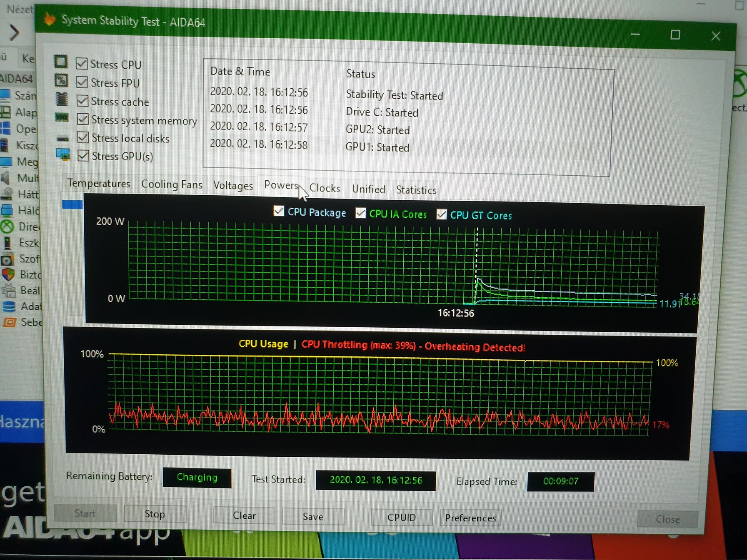747x560 pixels.
Task: Click the Charging battery status field
Action: [197, 477]
